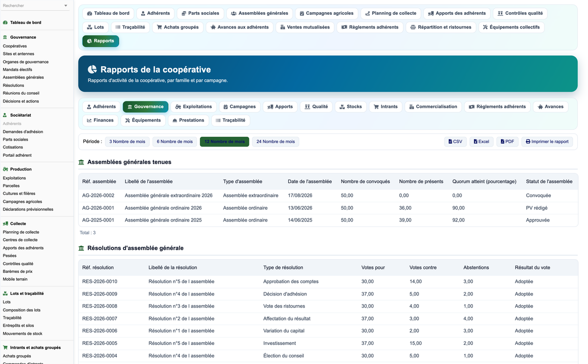Select Règlements adhérents report family
Screen dimensions: 588x364
tap(497, 107)
